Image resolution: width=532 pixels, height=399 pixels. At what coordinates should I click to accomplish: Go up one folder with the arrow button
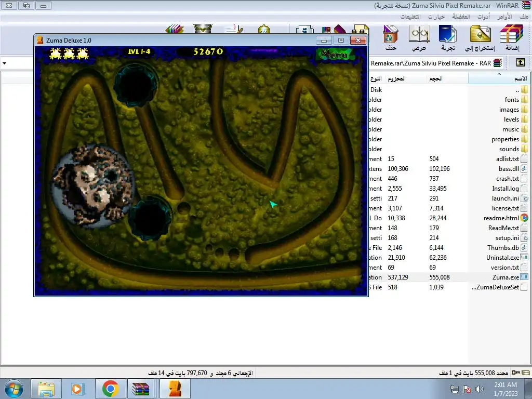coord(520,63)
